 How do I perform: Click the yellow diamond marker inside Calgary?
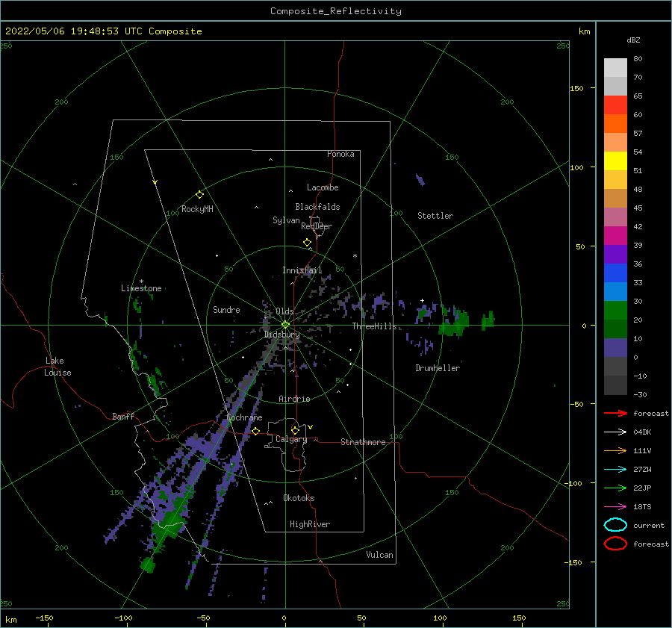[295, 430]
